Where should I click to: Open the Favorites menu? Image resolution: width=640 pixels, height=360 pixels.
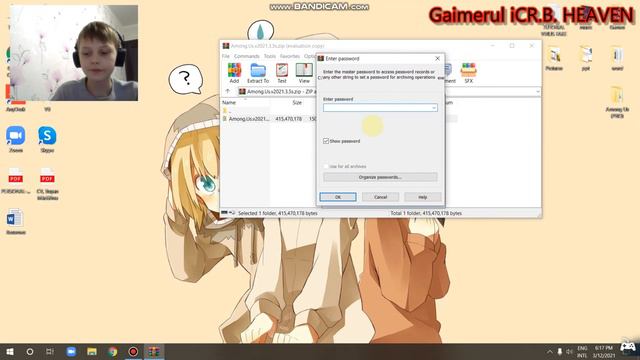pos(290,56)
